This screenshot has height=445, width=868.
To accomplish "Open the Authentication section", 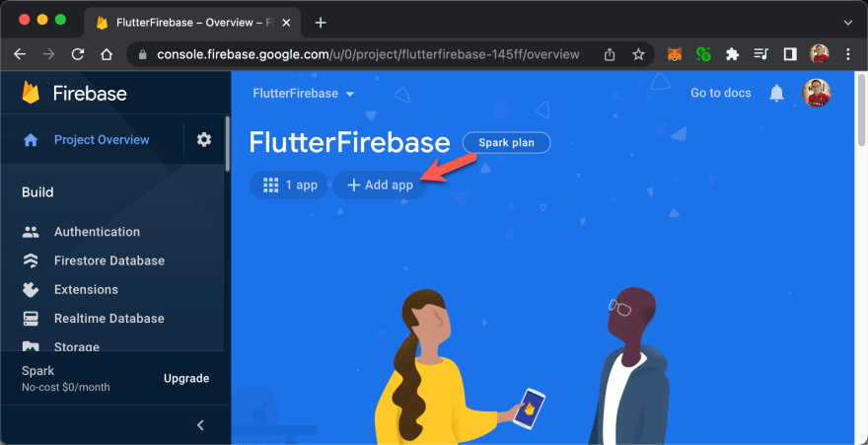I will tap(97, 232).
